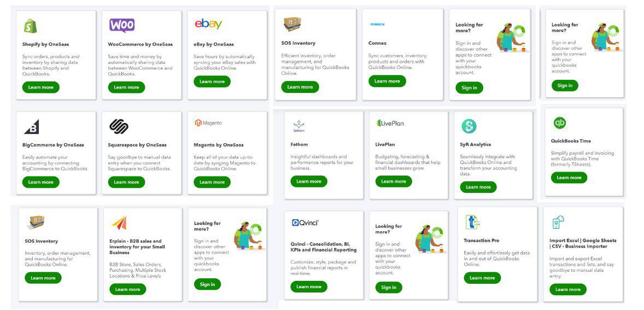Screen dimensions: 644x310
Task: Click the Squarespace logo icon
Action: click(118, 126)
